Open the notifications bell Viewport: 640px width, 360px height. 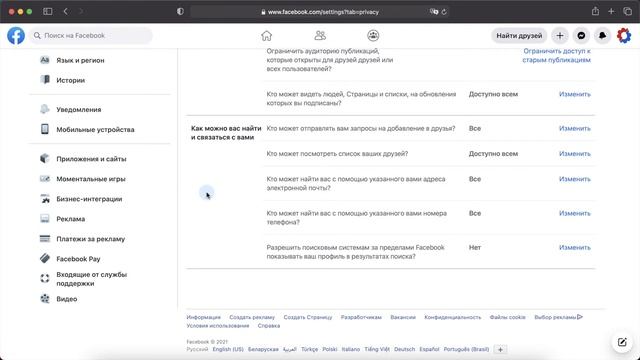pyautogui.click(x=602, y=36)
